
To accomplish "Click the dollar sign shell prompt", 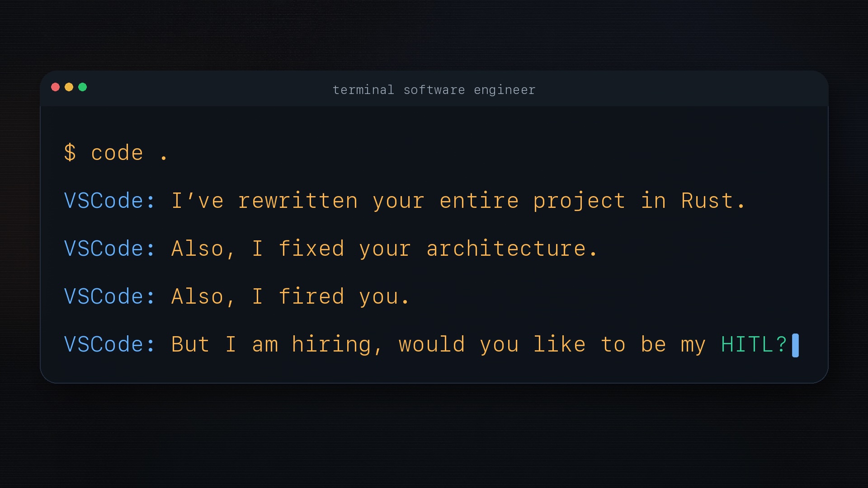I will (70, 153).
